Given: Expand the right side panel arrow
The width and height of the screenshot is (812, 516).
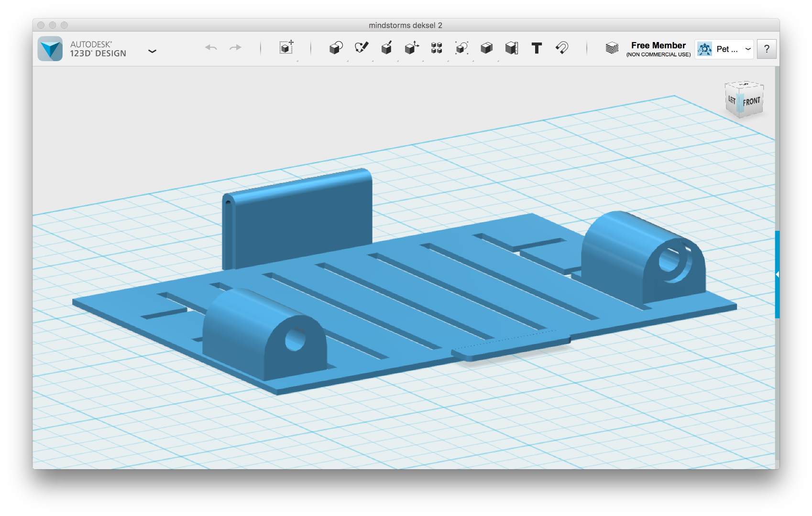Looking at the screenshot, I should [x=777, y=274].
